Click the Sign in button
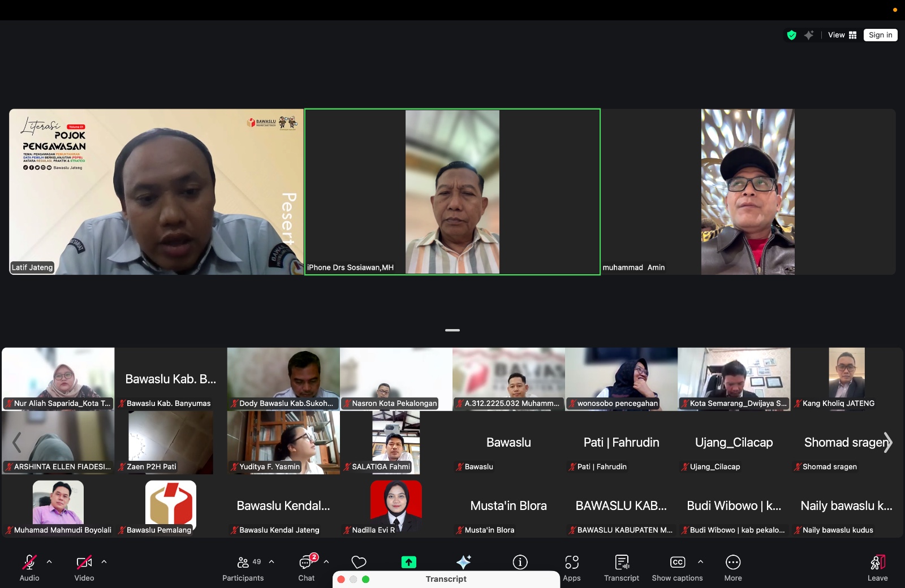Viewport: 905px width, 588px height. pos(880,35)
